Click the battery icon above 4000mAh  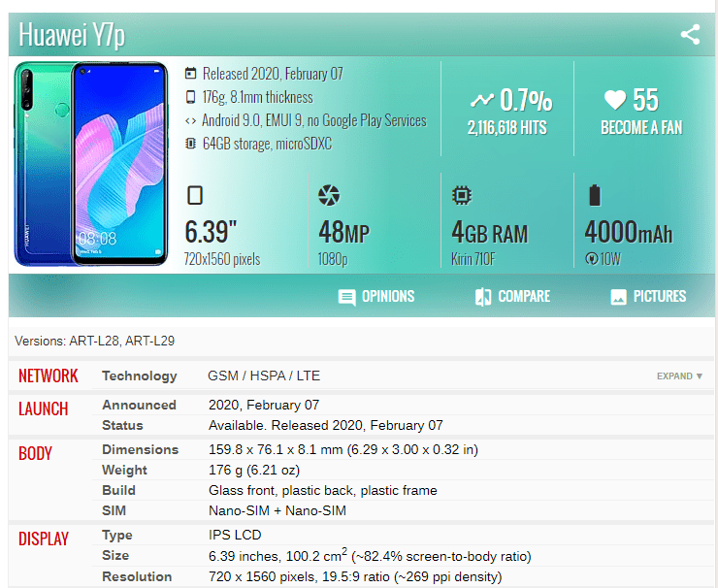click(595, 195)
